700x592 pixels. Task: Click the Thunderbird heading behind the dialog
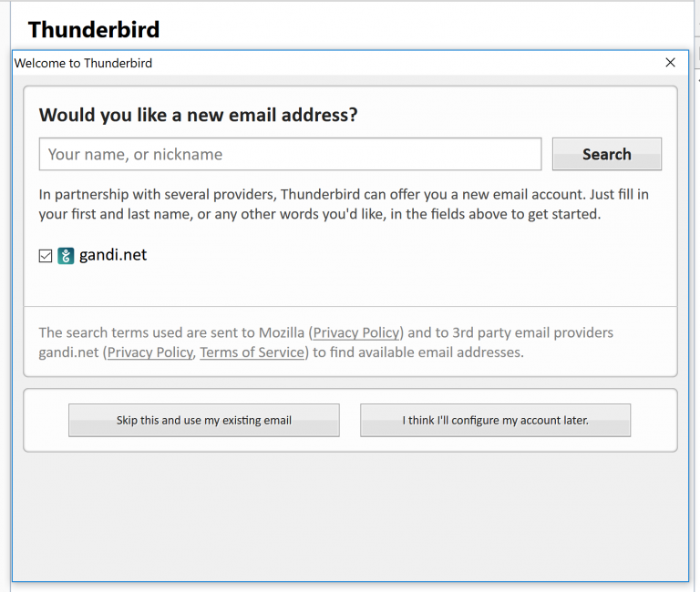94,29
